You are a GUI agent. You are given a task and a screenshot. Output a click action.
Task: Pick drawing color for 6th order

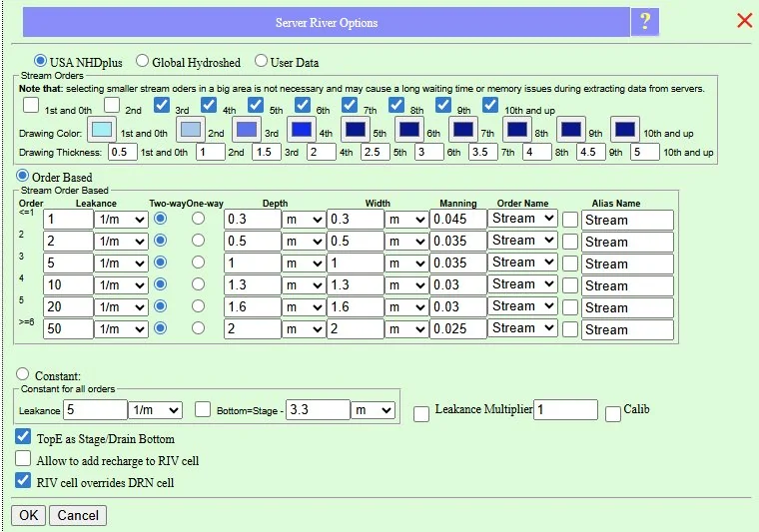pos(410,130)
